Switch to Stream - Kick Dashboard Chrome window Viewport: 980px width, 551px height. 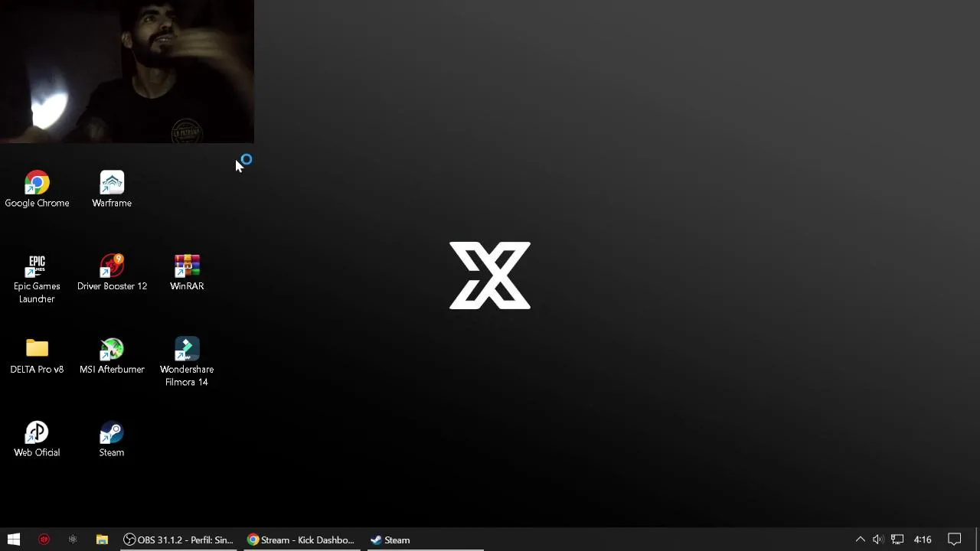pyautogui.click(x=301, y=540)
